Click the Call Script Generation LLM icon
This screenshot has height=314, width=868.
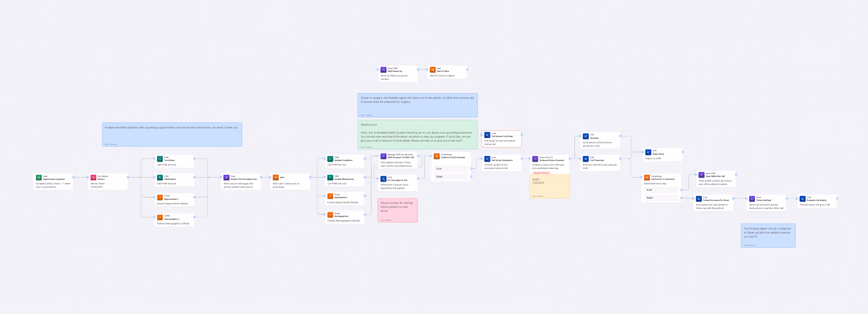click(x=487, y=159)
